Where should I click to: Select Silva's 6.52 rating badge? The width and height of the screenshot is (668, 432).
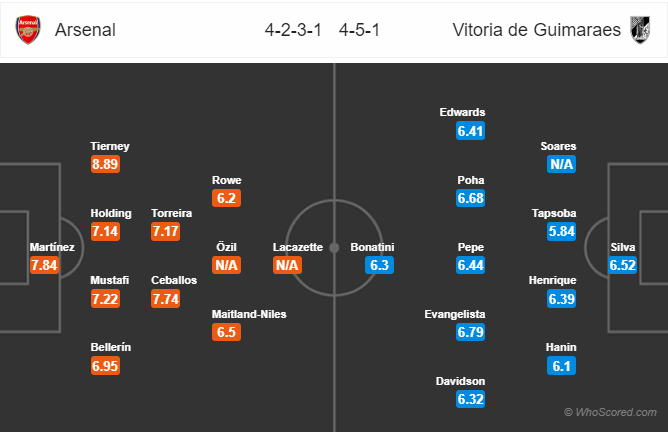(x=622, y=265)
